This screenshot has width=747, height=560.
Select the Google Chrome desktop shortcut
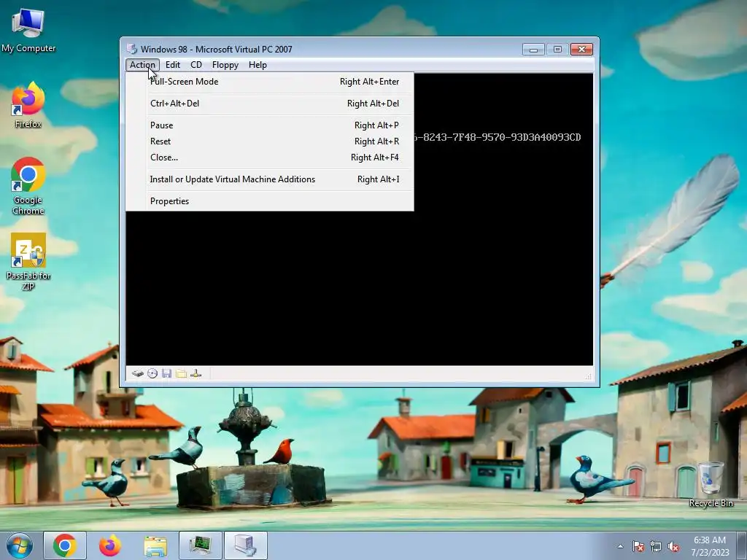tap(28, 186)
